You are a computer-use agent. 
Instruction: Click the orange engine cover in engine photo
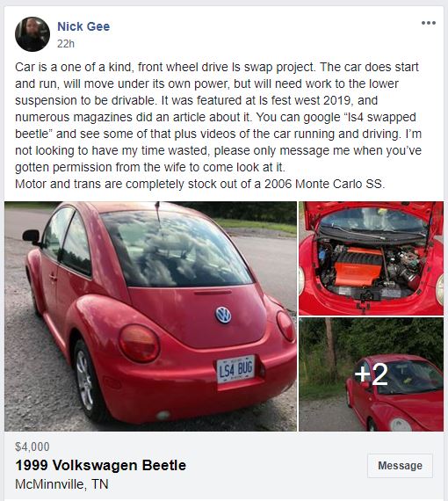[358, 267]
